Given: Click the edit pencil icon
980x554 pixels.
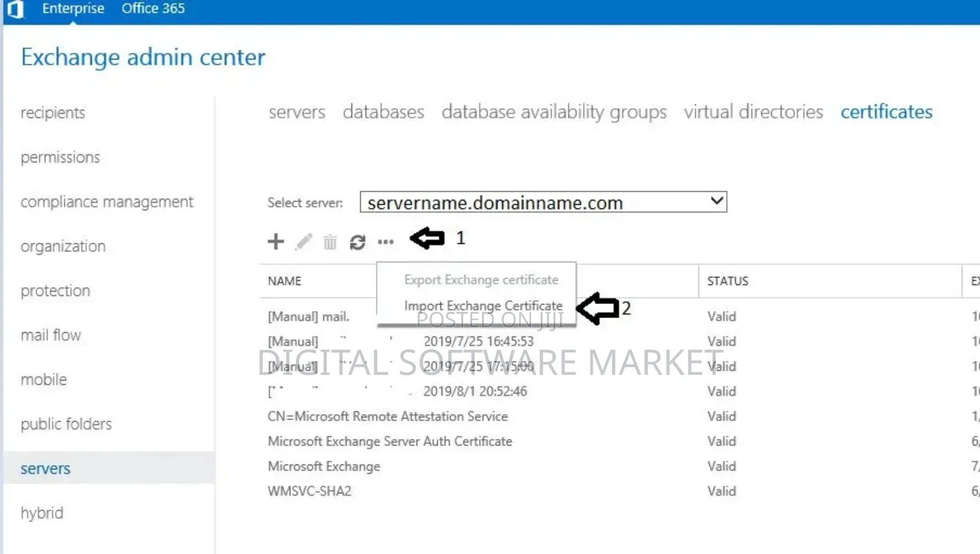Looking at the screenshot, I should coord(304,242).
